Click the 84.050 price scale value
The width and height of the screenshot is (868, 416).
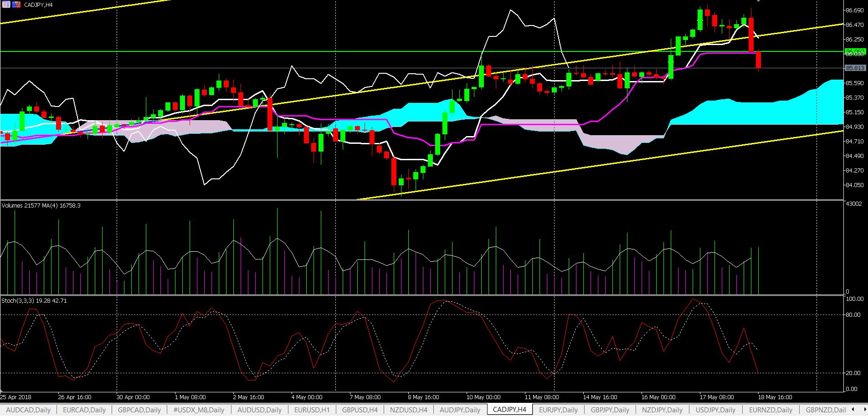855,185
